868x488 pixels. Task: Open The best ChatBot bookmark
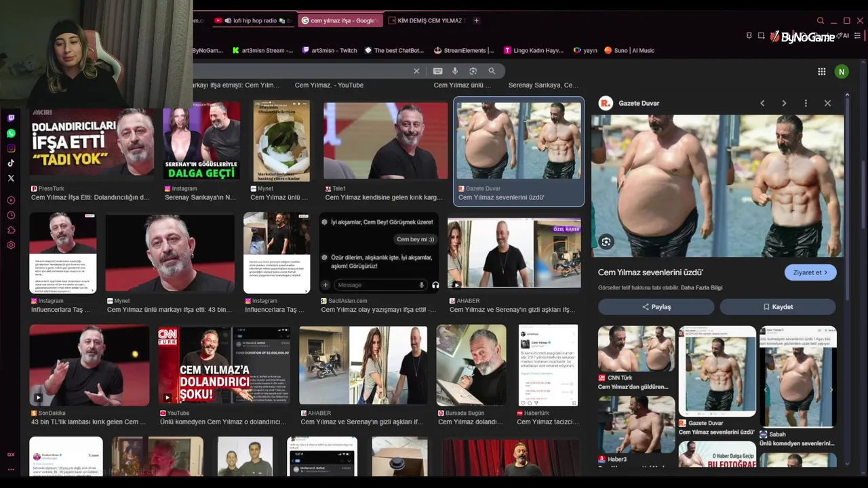point(394,50)
